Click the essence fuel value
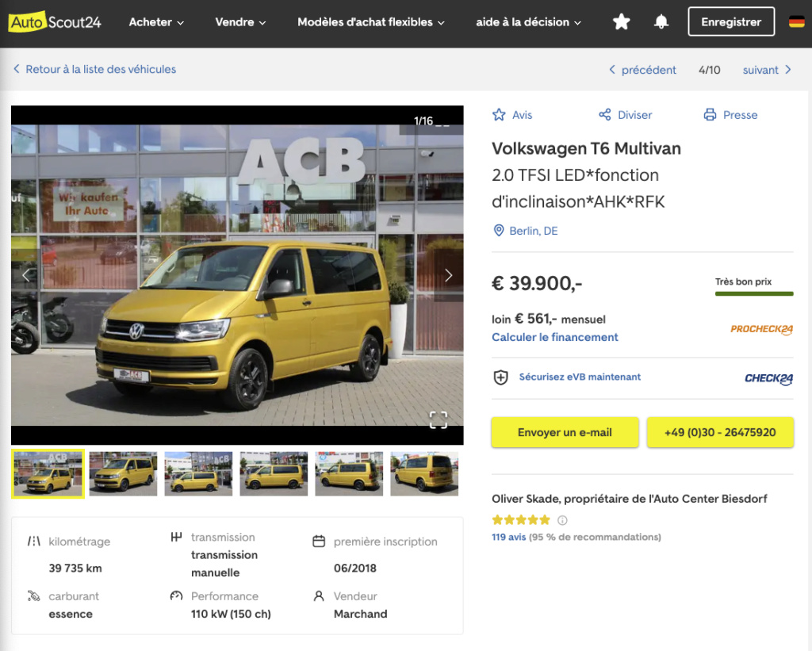The width and height of the screenshot is (812, 651). [71, 615]
